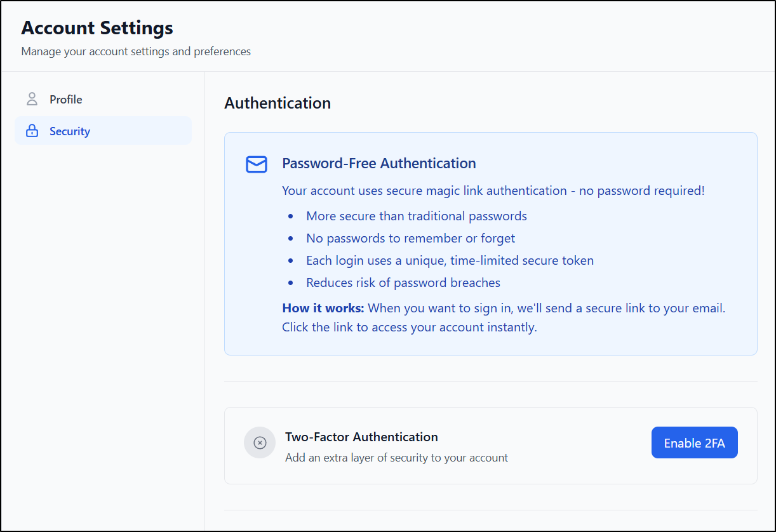This screenshot has width=776, height=532.
Task: Click 'Manage your account settings and preferences' text
Action: click(x=136, y=51)
